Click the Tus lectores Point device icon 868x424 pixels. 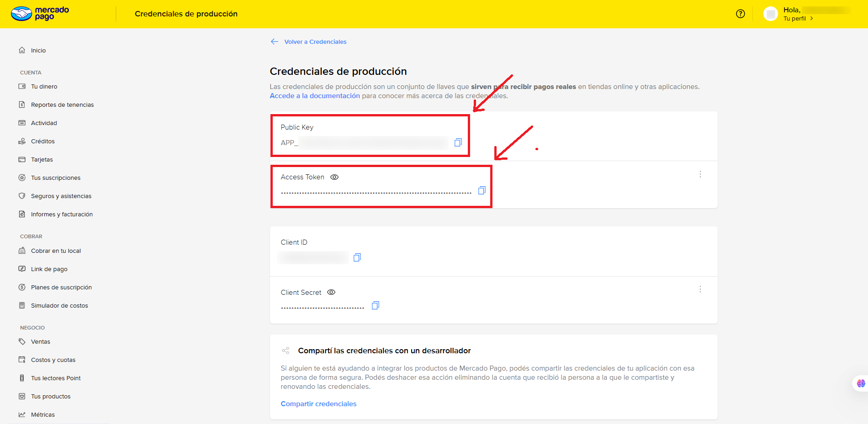click(22, 378)
